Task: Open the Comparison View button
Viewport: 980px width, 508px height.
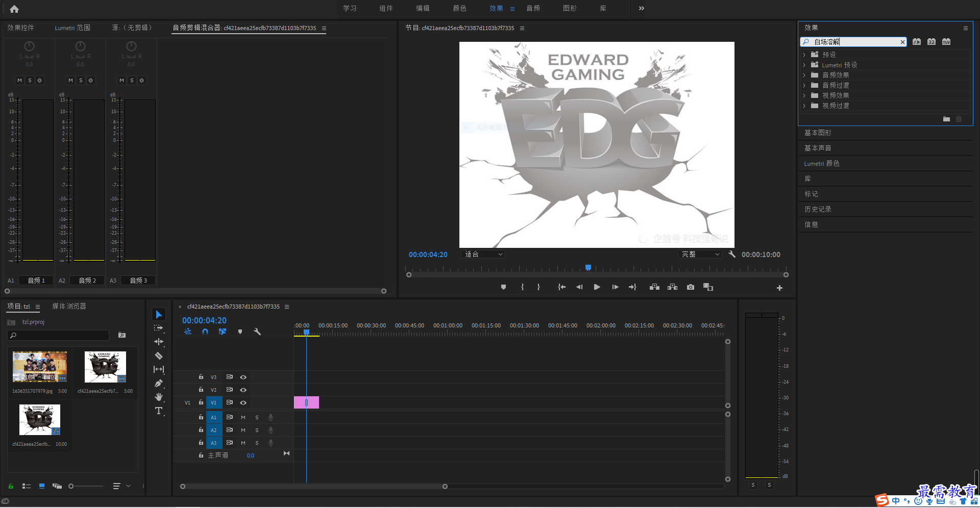Action: 708,287
